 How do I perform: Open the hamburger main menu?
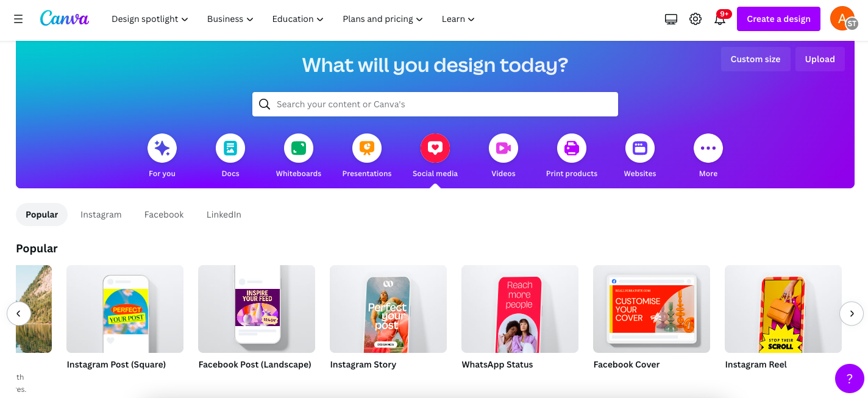(x=18, y=19)
